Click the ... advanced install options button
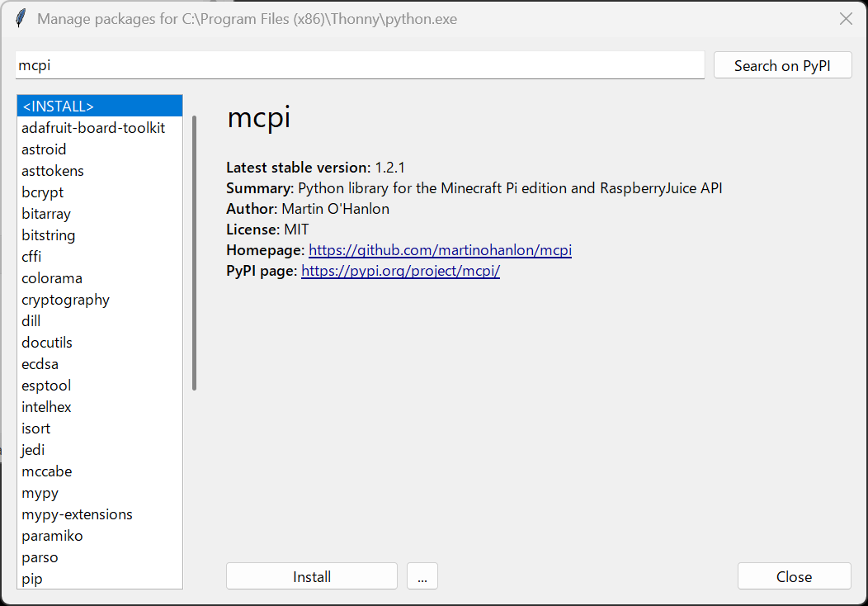Viewport: 868px width, 606px height. [x=422, y=576]
